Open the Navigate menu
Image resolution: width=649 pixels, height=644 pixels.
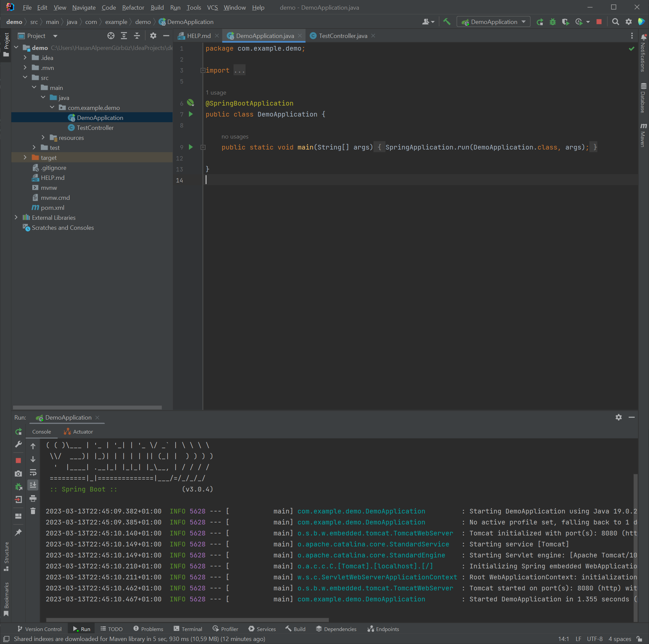pos(84,7)
